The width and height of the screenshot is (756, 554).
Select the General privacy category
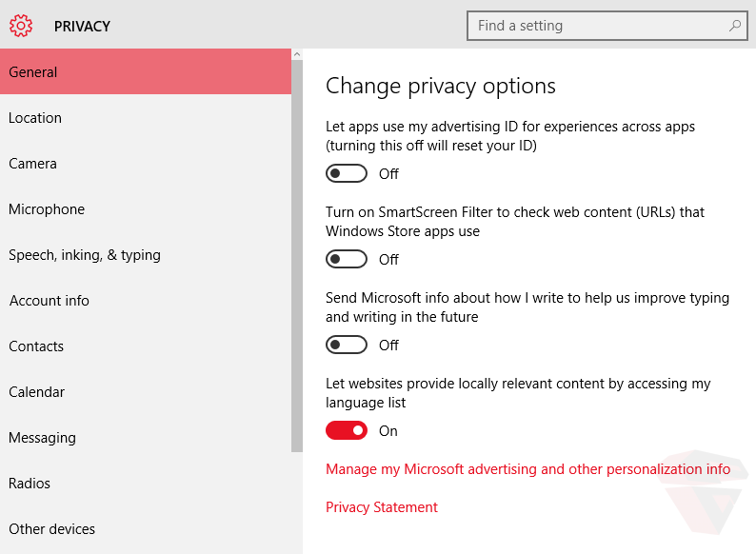pos(146,71)
